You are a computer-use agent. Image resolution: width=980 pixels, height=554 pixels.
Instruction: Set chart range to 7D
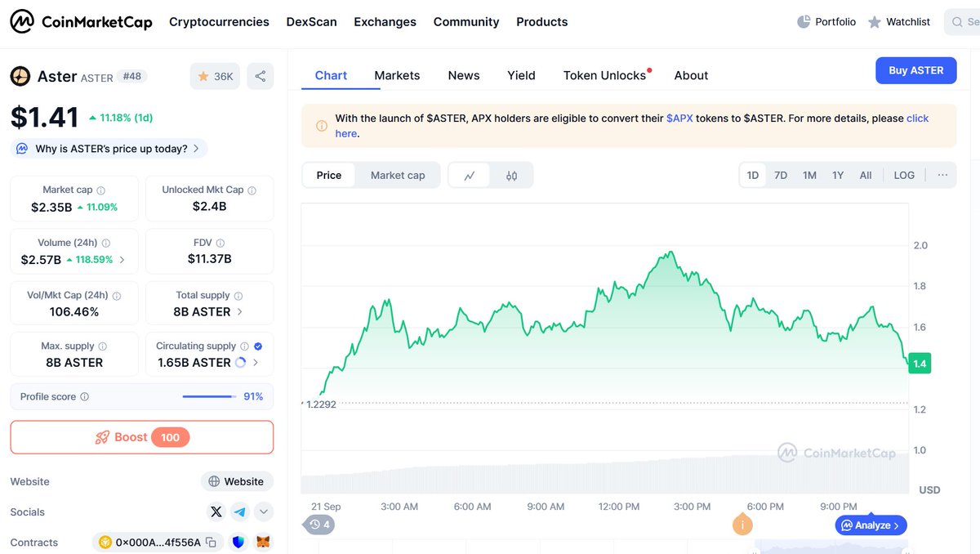(x=781, y=175)
